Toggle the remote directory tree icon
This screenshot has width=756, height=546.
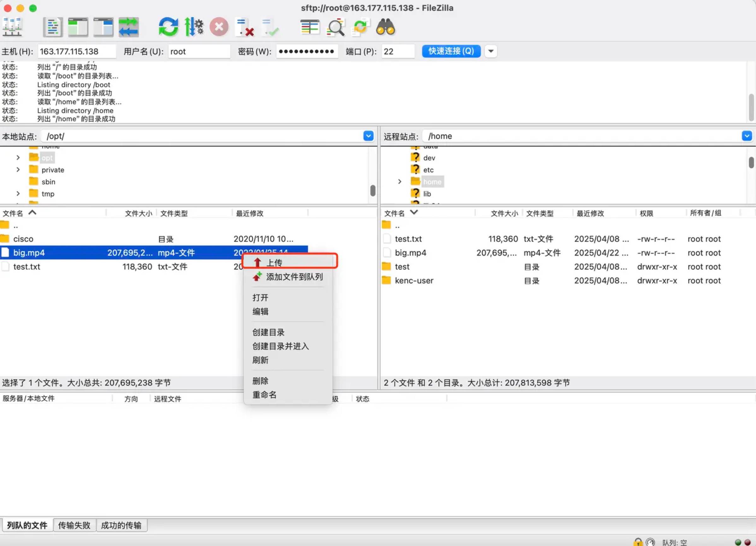click(103, 27)
